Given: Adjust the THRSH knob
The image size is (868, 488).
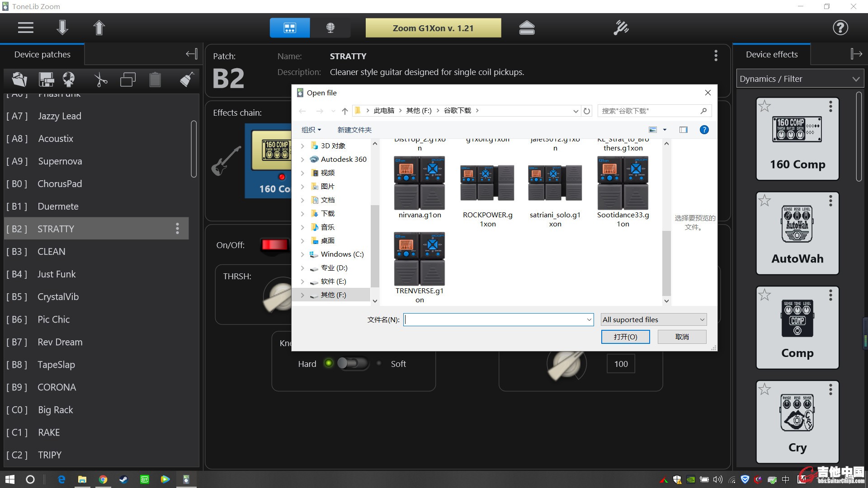Looking at the screenshot, I should point(278,296).
